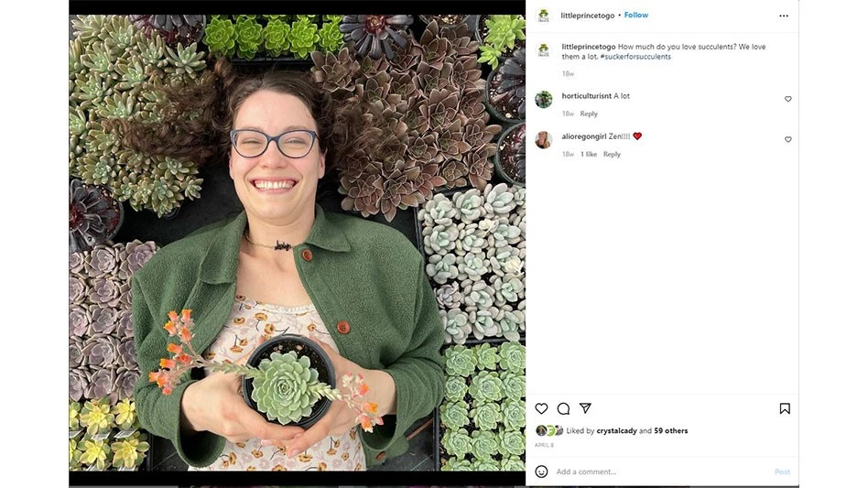Show the 59 others who liked

[x=671, y=430]
